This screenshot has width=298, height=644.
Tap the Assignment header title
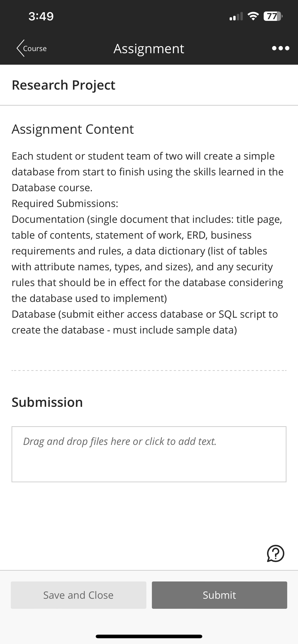pos(149,49)
